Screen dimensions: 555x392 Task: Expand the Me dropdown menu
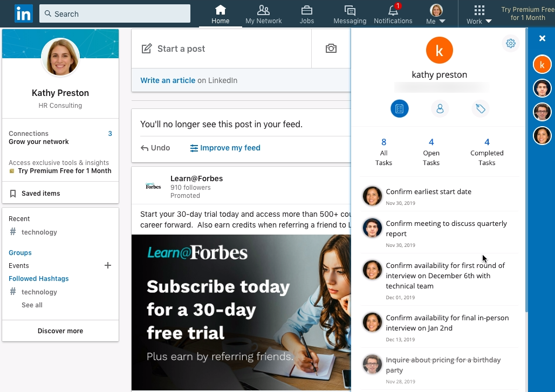pyautogui.click(x=436, y=15)
